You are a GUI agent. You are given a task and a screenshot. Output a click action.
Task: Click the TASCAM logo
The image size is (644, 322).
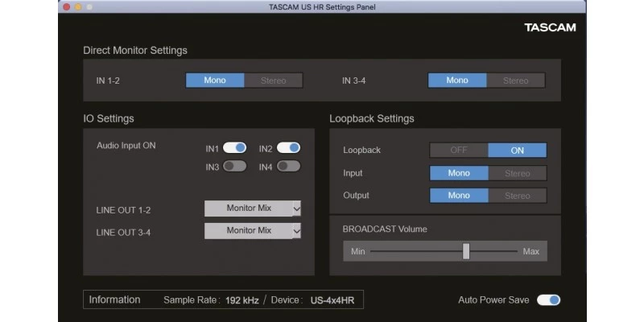550,27
